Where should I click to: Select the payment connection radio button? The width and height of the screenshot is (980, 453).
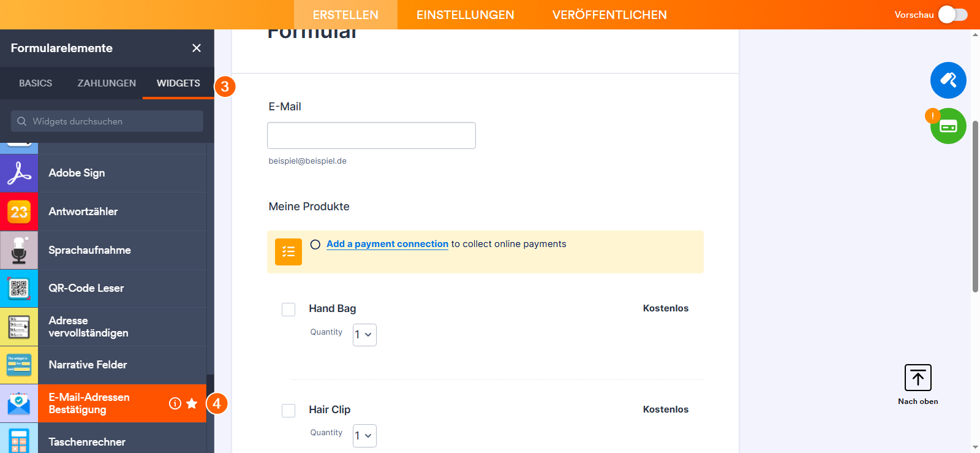(315, 244)
